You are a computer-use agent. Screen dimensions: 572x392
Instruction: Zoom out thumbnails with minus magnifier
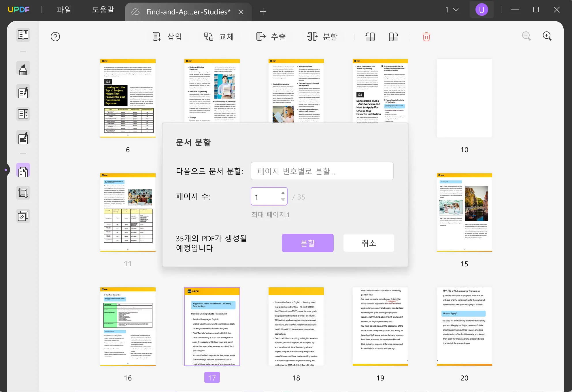click(526, 36)
